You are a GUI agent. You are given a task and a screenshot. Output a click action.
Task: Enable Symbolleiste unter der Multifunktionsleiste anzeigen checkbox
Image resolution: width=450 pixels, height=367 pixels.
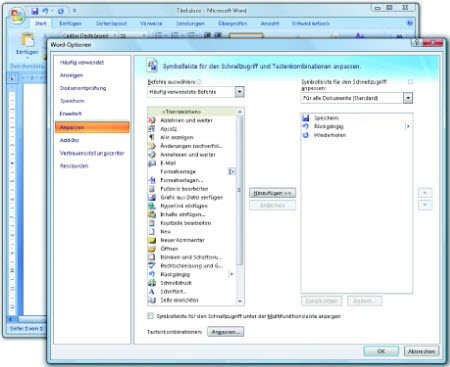[151, 316]
